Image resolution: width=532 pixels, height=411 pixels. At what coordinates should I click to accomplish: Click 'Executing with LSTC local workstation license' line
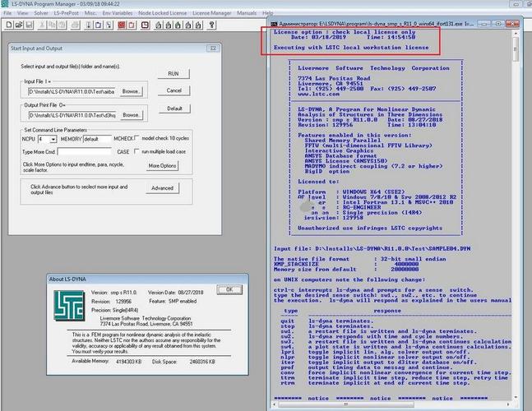pos(351,48)
